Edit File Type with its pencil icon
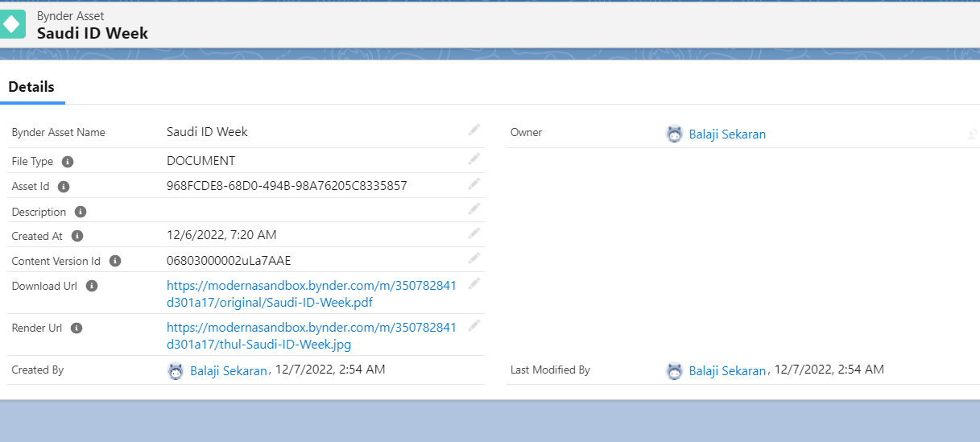The width and height of the screenshot is (980, 442). click(474, 159)
